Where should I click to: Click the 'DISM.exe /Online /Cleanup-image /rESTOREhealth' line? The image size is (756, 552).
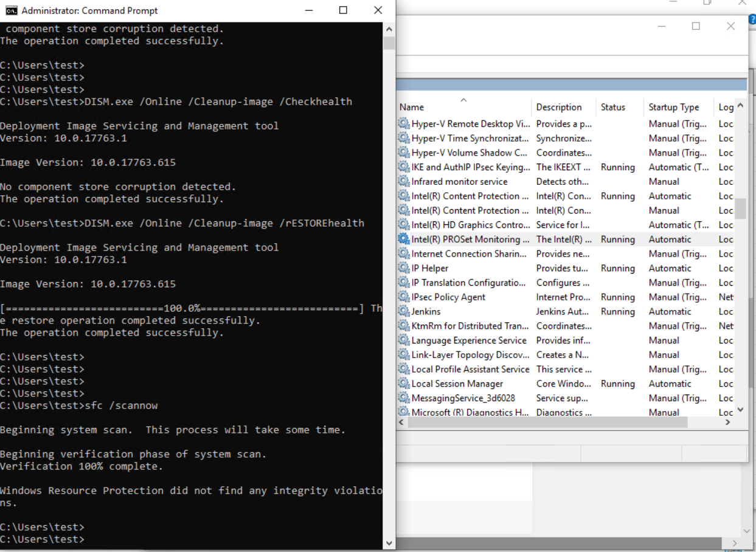click(182, 223)
